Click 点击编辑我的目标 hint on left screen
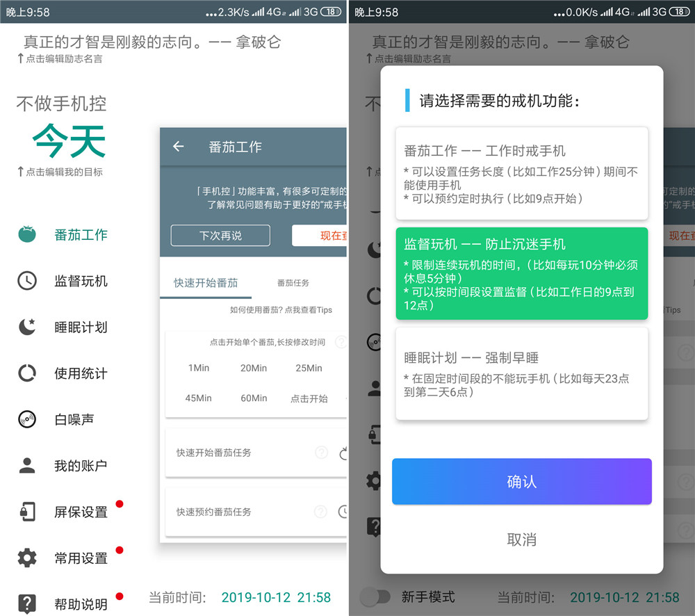 tap(60, 172)
